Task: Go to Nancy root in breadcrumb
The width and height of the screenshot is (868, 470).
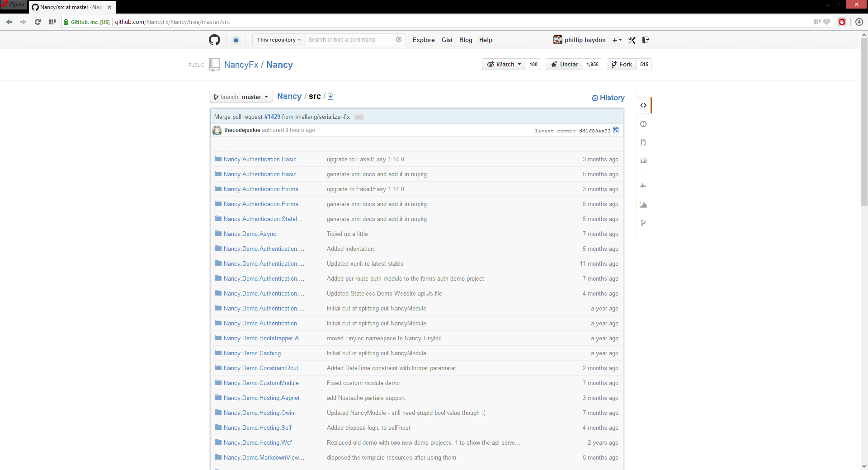Action: coord(289,96)
